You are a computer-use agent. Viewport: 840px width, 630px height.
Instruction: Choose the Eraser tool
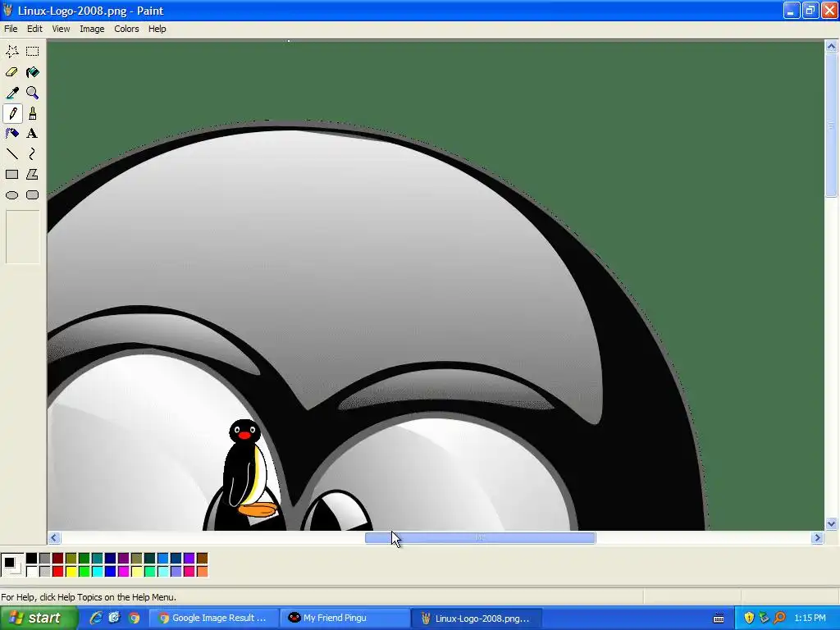coord(11,72)
